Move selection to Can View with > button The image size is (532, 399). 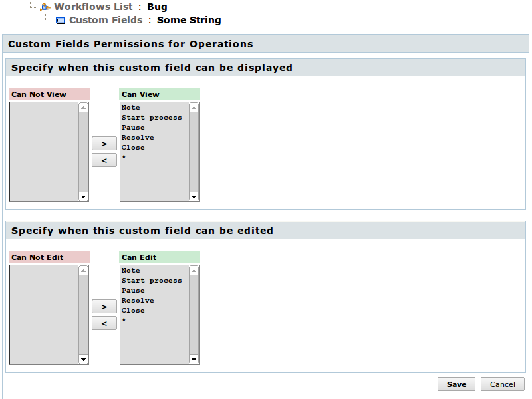[x=104, y=144]
